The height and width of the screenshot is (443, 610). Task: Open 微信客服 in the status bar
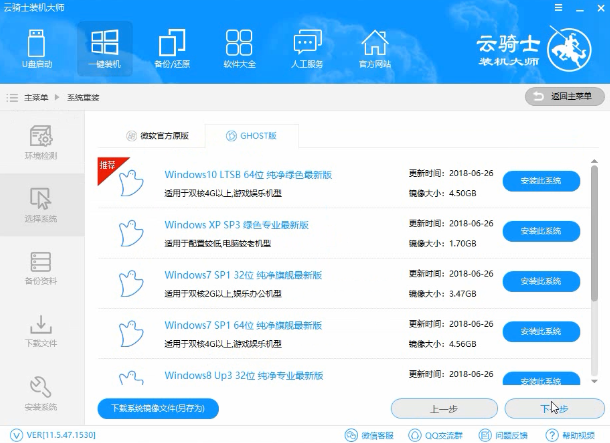pos(369,435)
